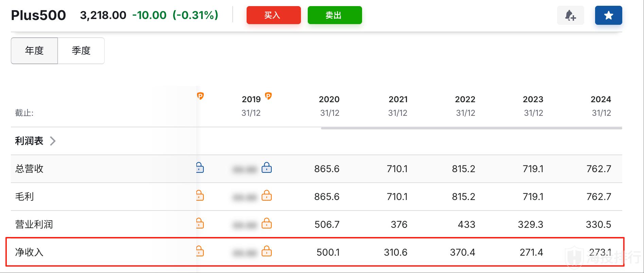
Task: Select the 2024 column header
Action: point(601,99)
